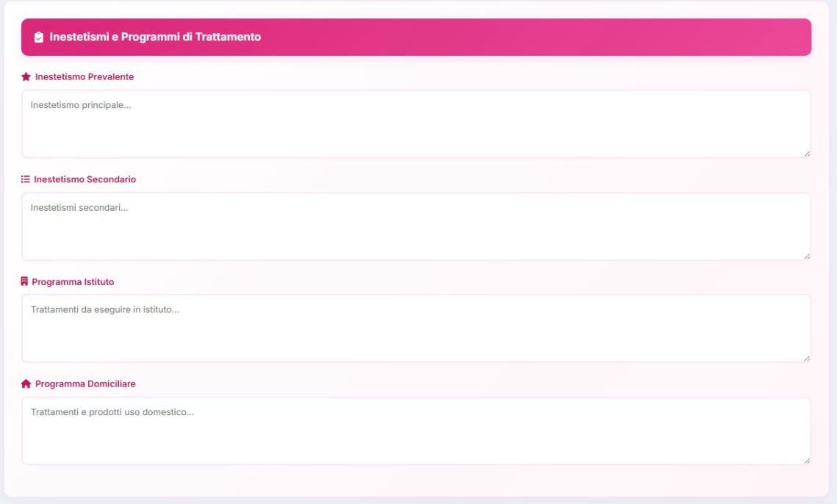The height and width of the screenshot is (504, 837).
Task: Click the star icon beside Inestetismo Prevalente
Action: 26,76
